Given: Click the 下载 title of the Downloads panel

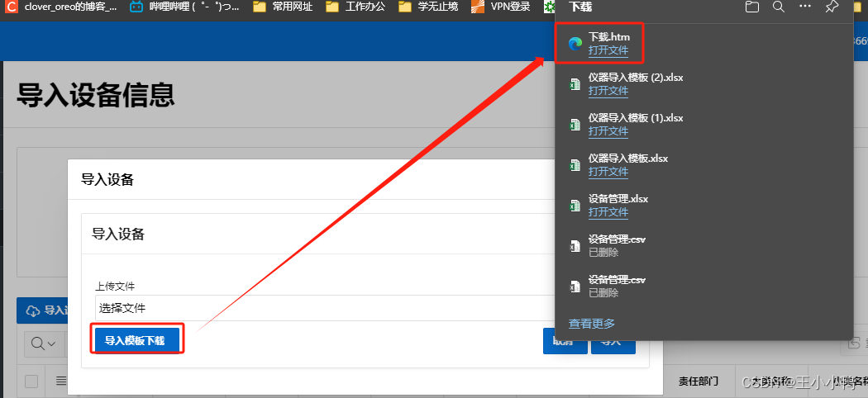Looking at the screenshot, I should [580, 7].
